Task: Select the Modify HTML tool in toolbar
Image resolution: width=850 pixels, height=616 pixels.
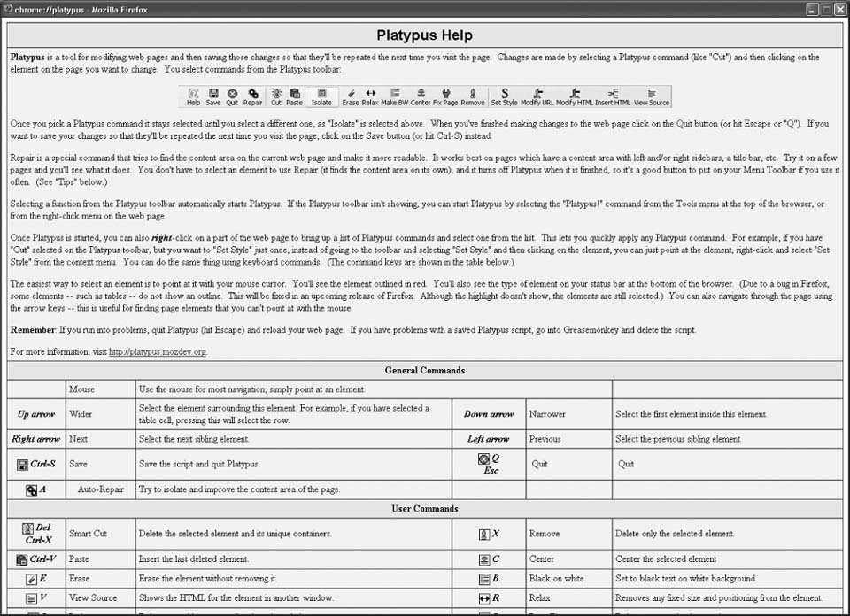Action: (x=575, y=96)
